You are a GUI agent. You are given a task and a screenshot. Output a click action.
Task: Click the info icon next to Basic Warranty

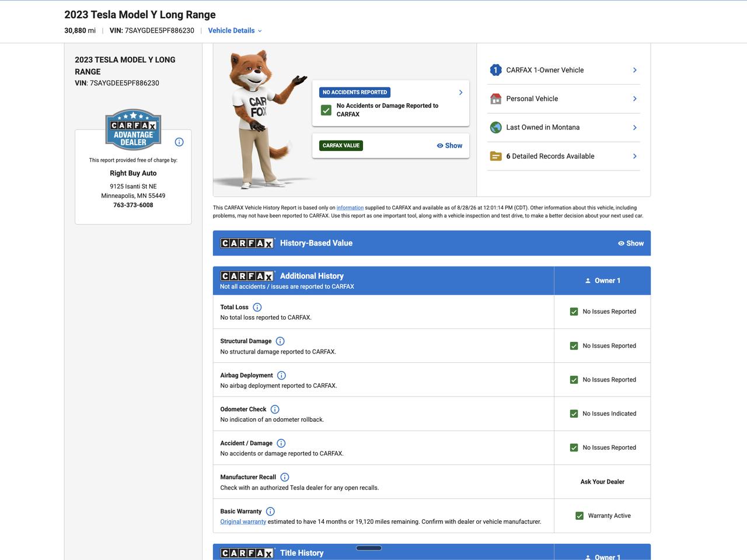[x=270, y=512]
